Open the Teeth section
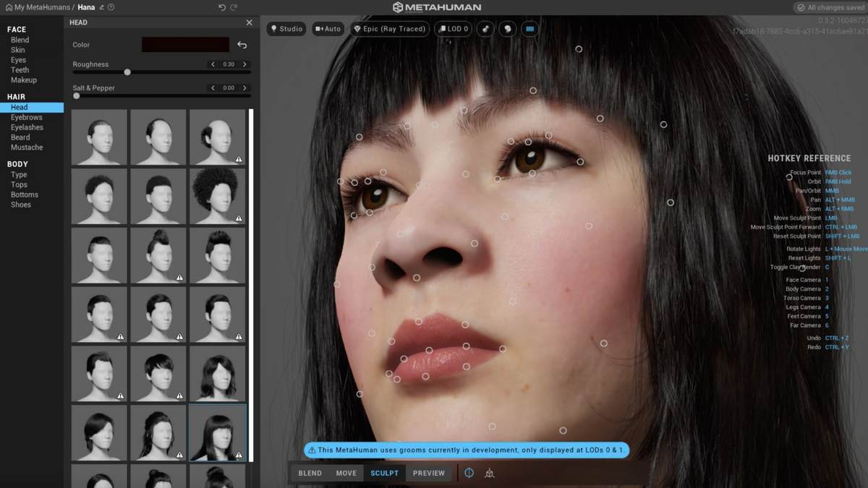The width and height of the screenshot is (868, 488). (20, 70)
